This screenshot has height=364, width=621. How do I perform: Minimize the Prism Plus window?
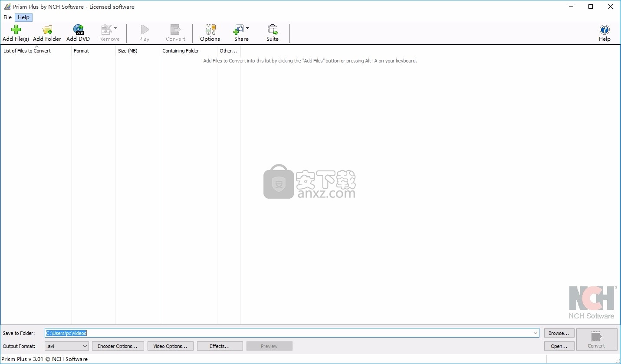click(571, 7)
